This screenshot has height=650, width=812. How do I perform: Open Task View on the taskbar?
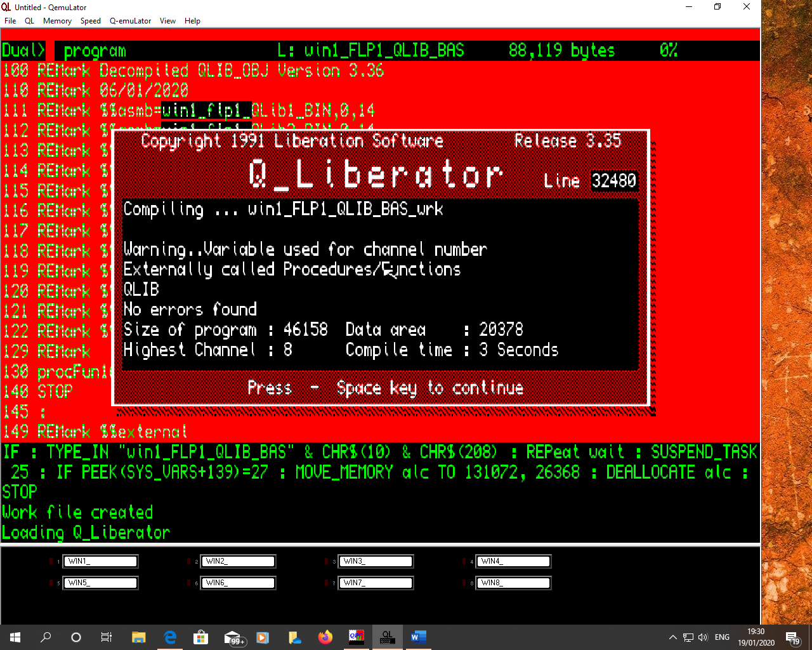coord(107,637)
